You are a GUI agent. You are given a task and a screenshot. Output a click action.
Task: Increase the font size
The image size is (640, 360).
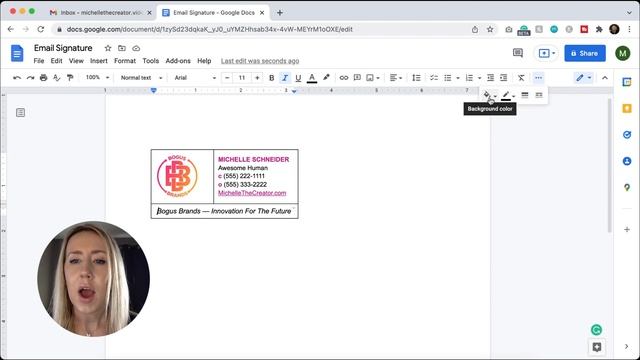(257, 78)
